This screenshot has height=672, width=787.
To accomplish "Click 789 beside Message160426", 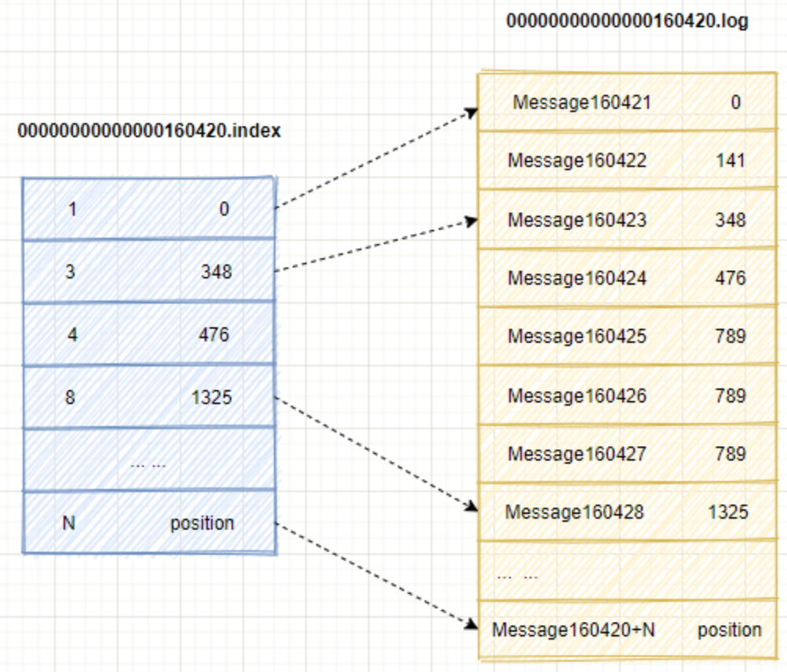I will pos(731,396).
